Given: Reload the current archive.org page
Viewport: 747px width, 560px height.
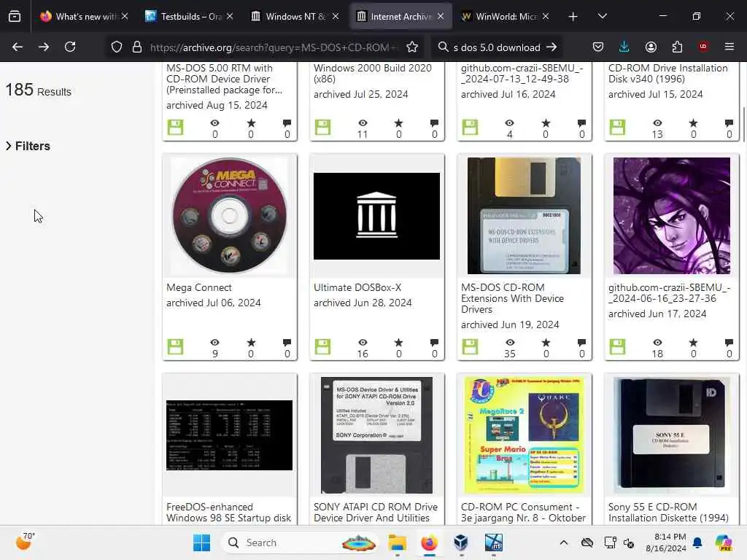Looking at the screenshot, I should click(70, 47).
